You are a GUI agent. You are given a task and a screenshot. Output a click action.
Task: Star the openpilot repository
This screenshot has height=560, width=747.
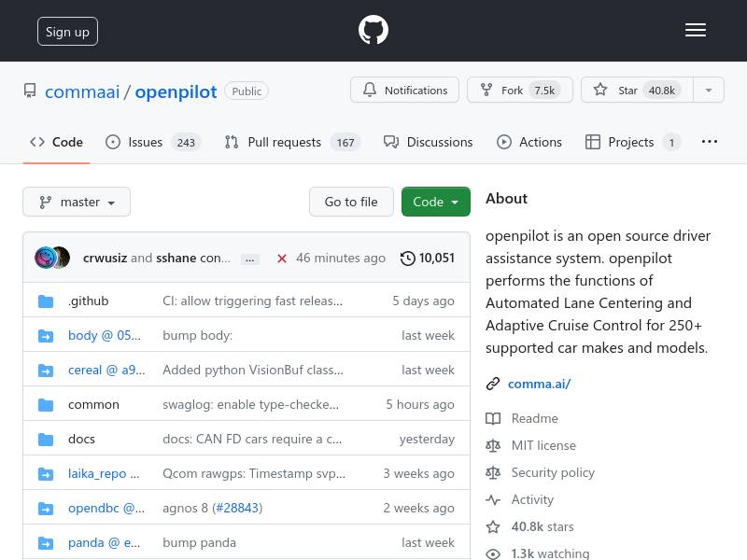[637, 90]
